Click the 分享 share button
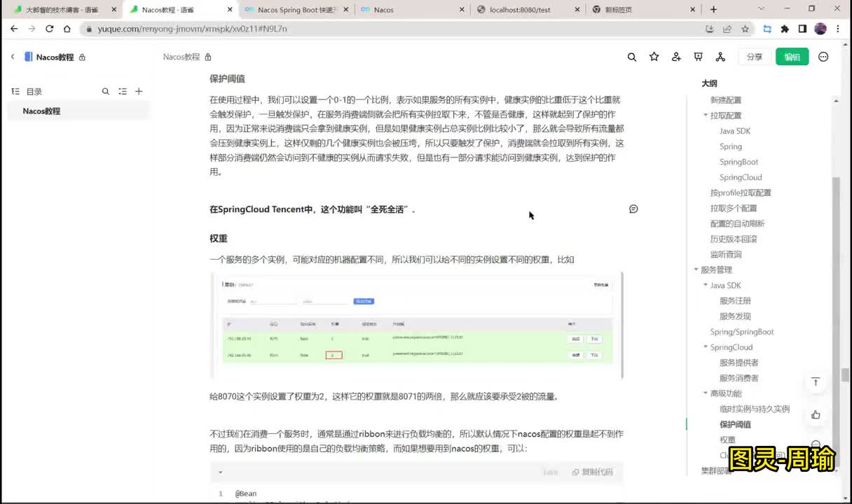The height and width of the screenshot is (504, 852). pyautogui.click(x=755, y=57)
